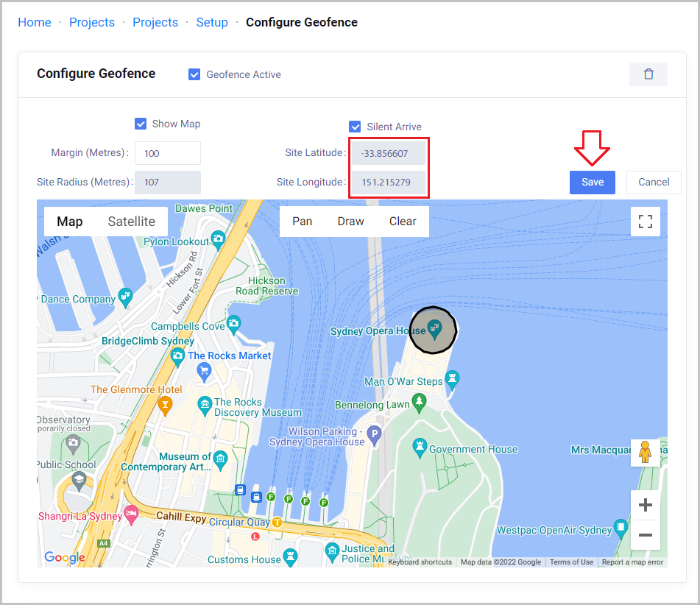Cancel the geofence changes
Image resolution: width=700 pixels, height=605 pixels.
coord(653,183)
